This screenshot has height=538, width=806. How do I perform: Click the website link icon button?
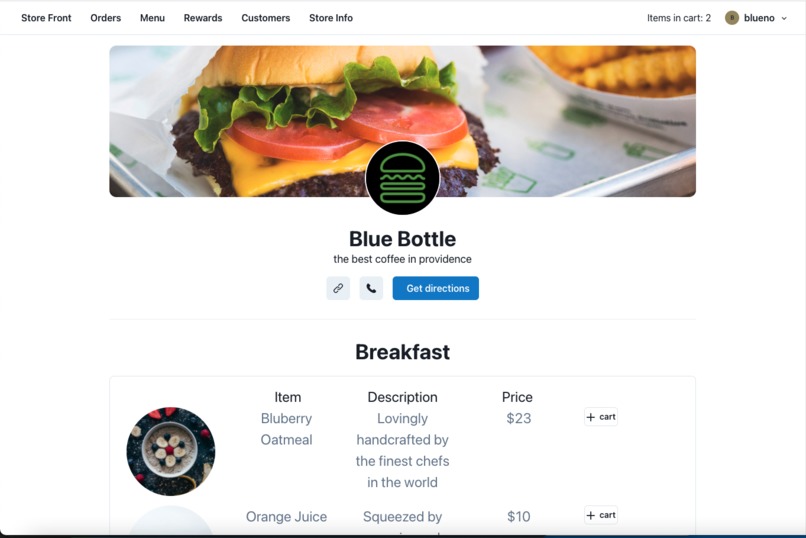pyautogui.click(x=338, y=288)
